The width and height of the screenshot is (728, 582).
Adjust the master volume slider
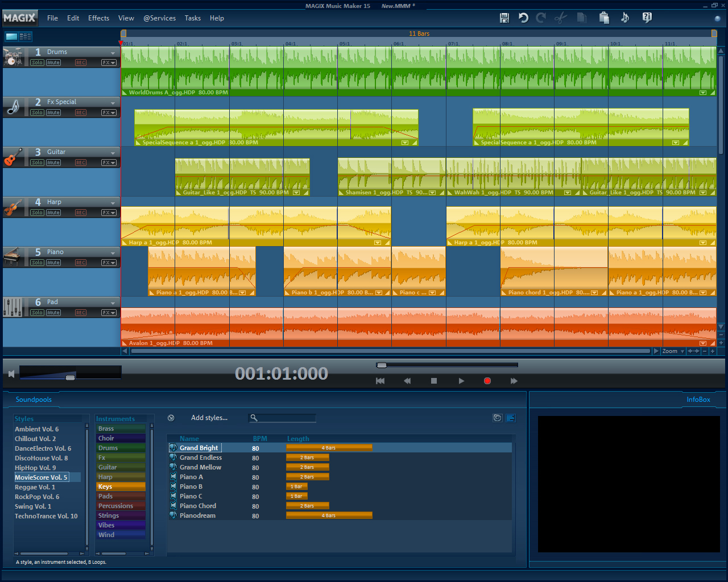pyautogui.click(x=69, y=376)
